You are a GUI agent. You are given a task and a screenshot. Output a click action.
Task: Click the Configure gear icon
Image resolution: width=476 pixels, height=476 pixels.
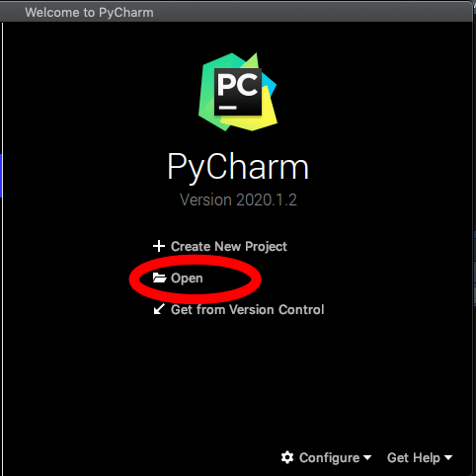tap(287, 457)
